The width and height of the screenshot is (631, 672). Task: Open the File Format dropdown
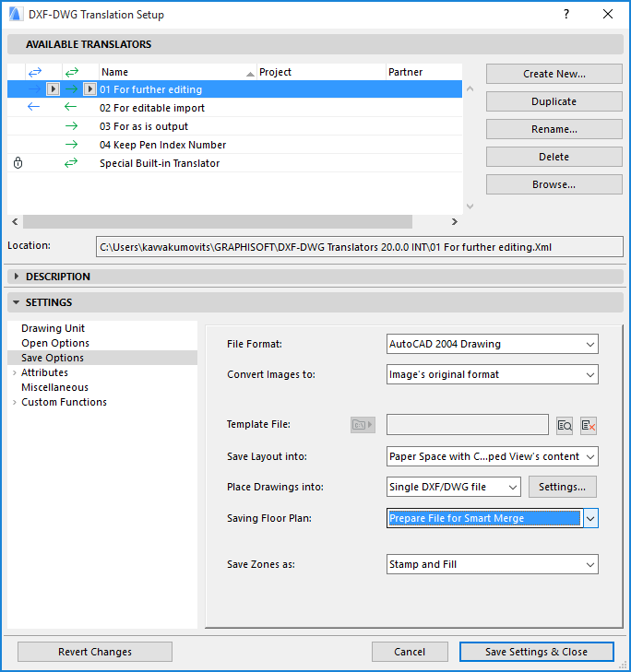click(x=492, y=344)
